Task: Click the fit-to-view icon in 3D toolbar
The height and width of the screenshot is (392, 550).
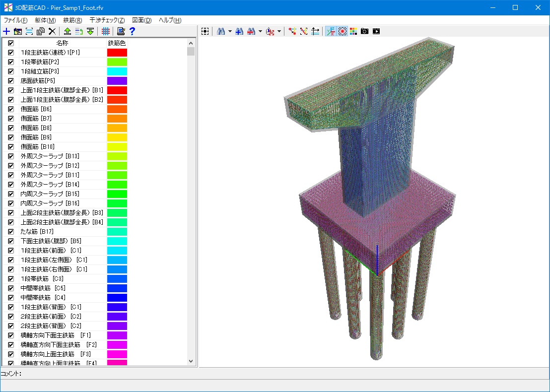Action: coord(205,32)
